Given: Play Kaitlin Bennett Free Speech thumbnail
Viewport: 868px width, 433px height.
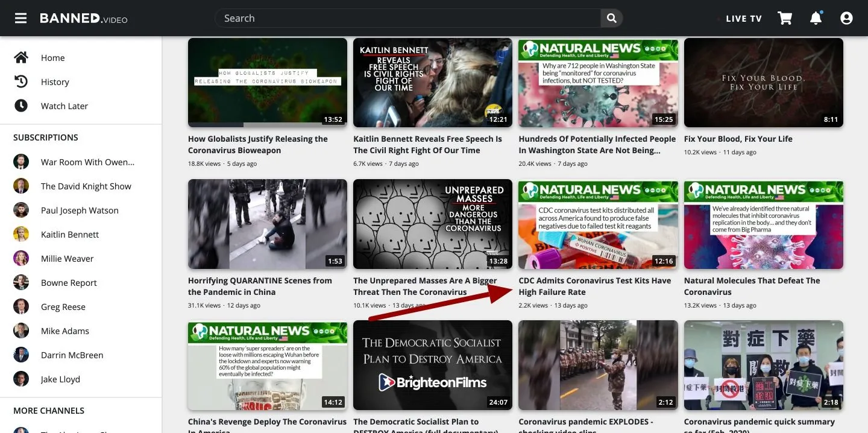Looking at the screenshot, I should [433, 83].
